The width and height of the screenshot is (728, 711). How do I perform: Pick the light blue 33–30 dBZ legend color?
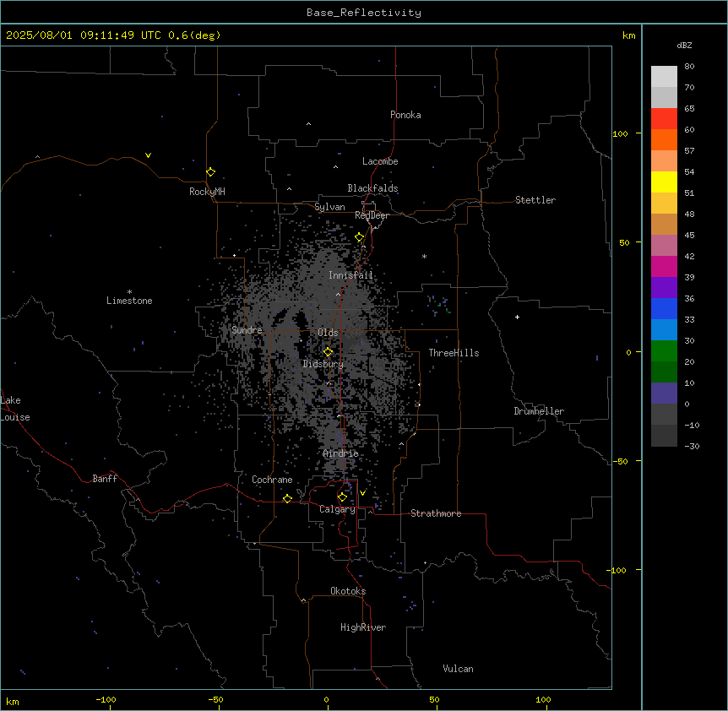(664, 330)
